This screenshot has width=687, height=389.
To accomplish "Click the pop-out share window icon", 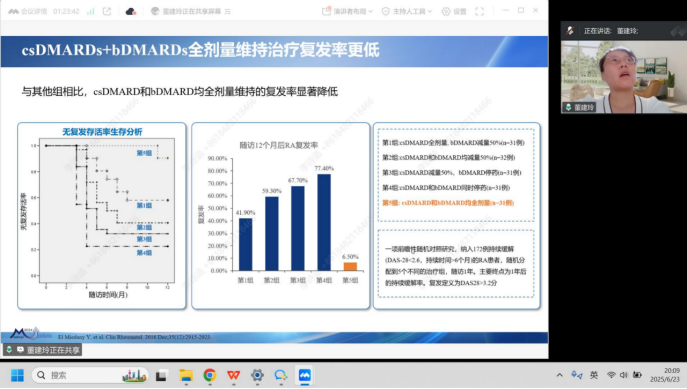I will [107, 11].
